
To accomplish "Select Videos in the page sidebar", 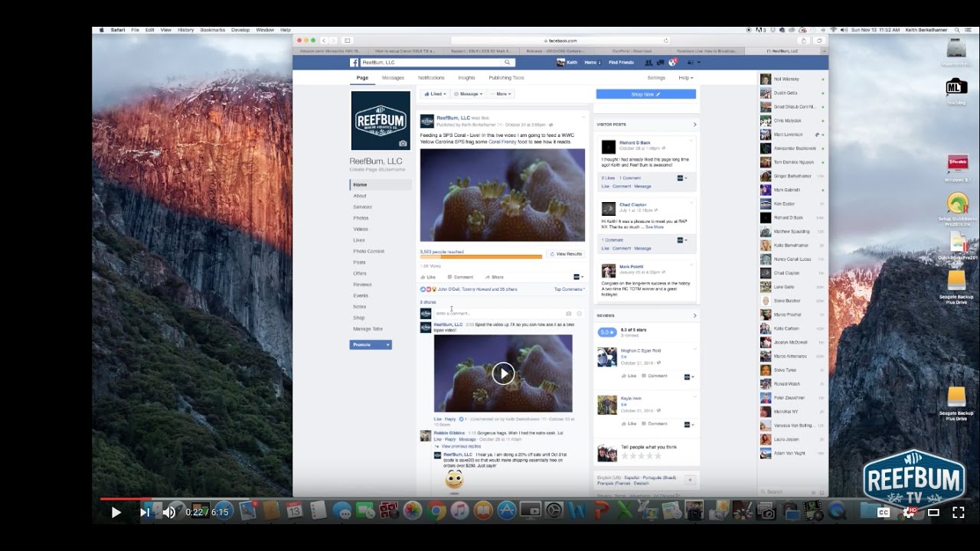I will coord(361,229).
